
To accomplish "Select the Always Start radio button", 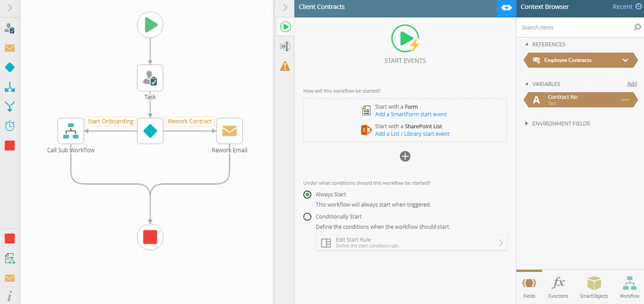I will pos(307,194).
